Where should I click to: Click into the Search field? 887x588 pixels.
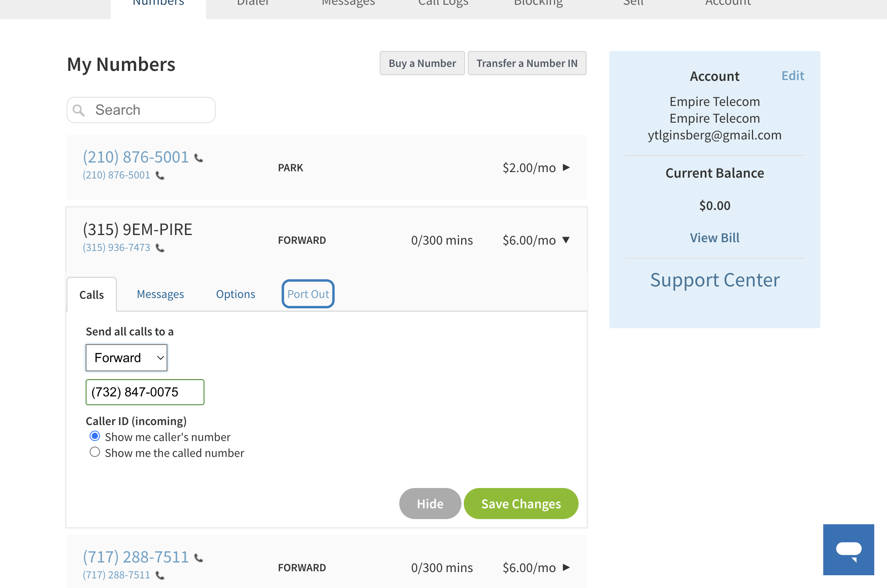point(141,110)
